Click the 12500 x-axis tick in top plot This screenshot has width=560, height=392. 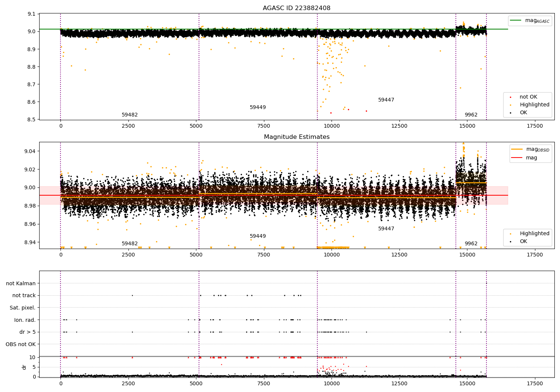click(x=399, y=126)
